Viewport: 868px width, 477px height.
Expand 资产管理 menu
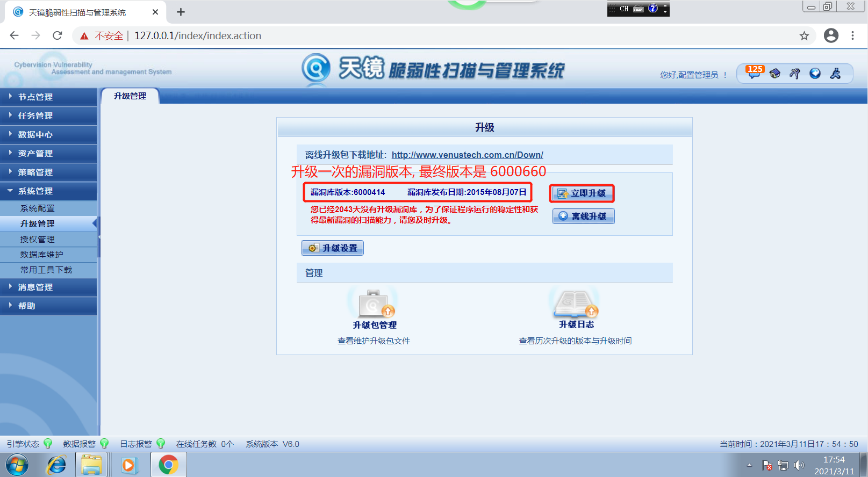point(48,153)
